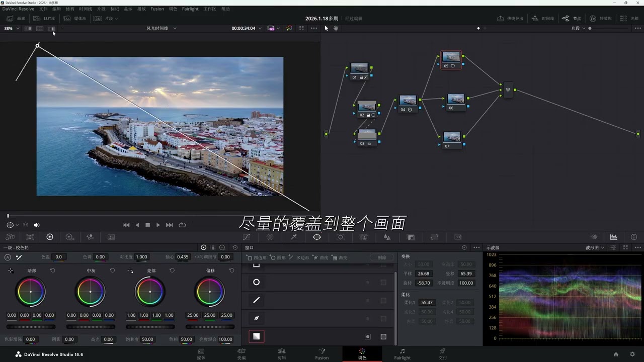Toggle viewer audio mute speaker
The image size is (644, 362).
click(36, 225)
